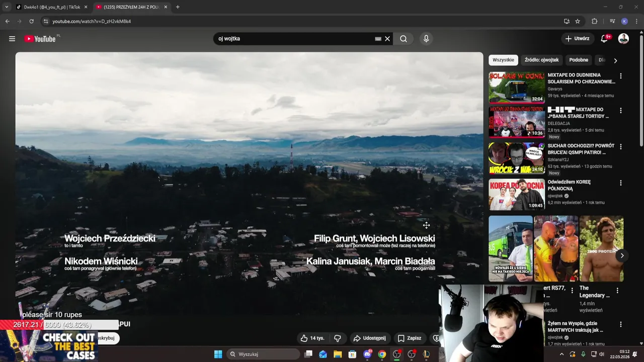644x362 pixels.
Task: Open the YouTube hamburger guide menu
Action: [x=12, y=39]
